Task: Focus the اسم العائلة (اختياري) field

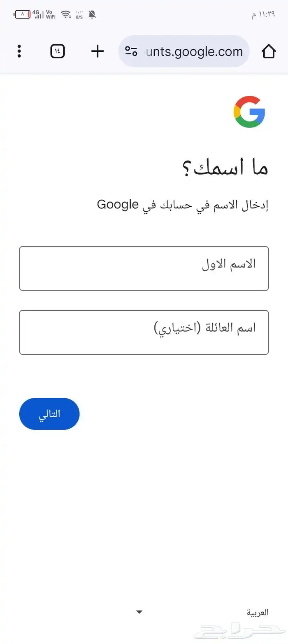Action: coord(144,332)
